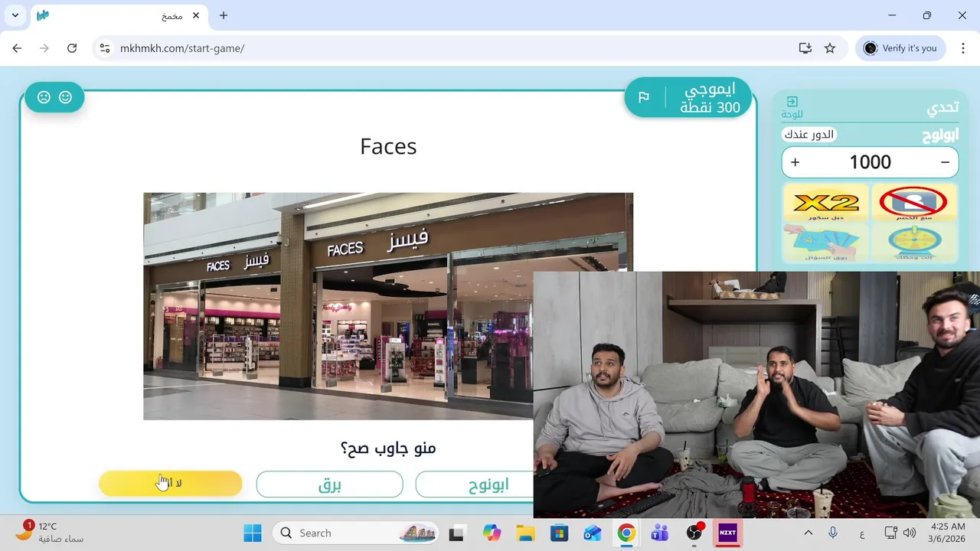Choose برق as the correct answerer

329,484
